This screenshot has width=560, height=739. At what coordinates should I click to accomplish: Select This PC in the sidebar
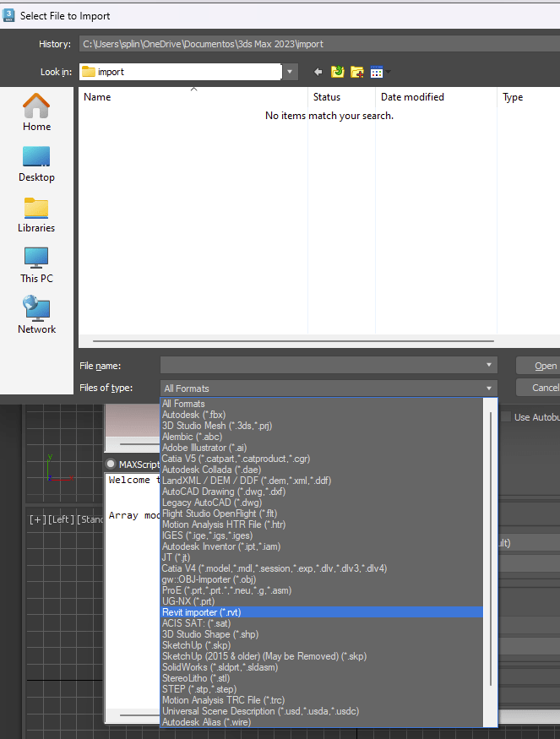tap(36, 265)
